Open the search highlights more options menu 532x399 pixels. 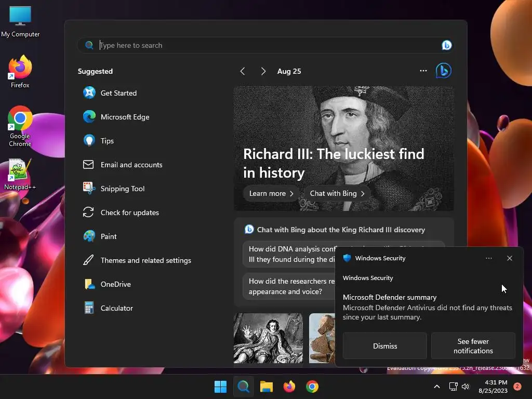pos(423,71)
